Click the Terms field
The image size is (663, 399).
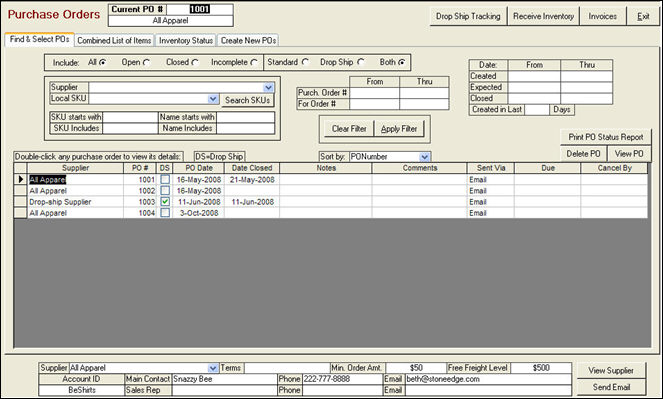point(287,368)
